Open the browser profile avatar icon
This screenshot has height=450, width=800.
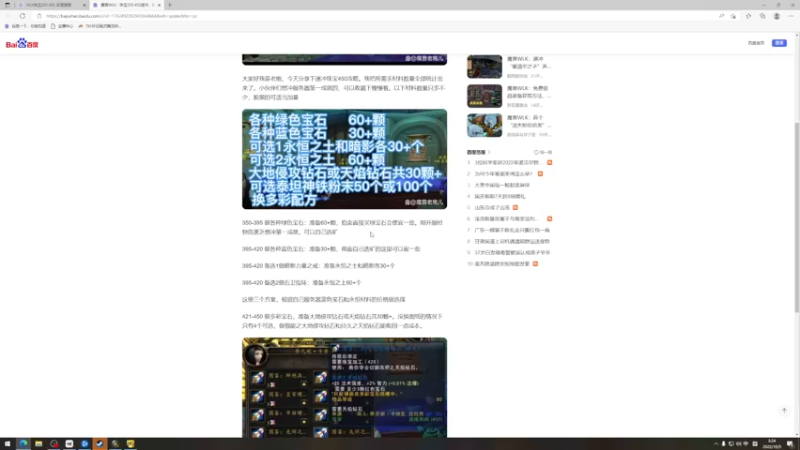[777, 16]
